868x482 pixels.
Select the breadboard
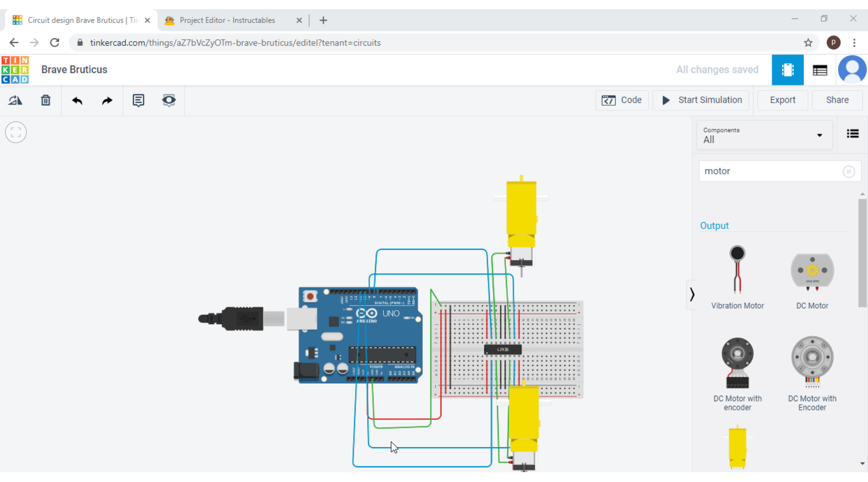[508, 349]
